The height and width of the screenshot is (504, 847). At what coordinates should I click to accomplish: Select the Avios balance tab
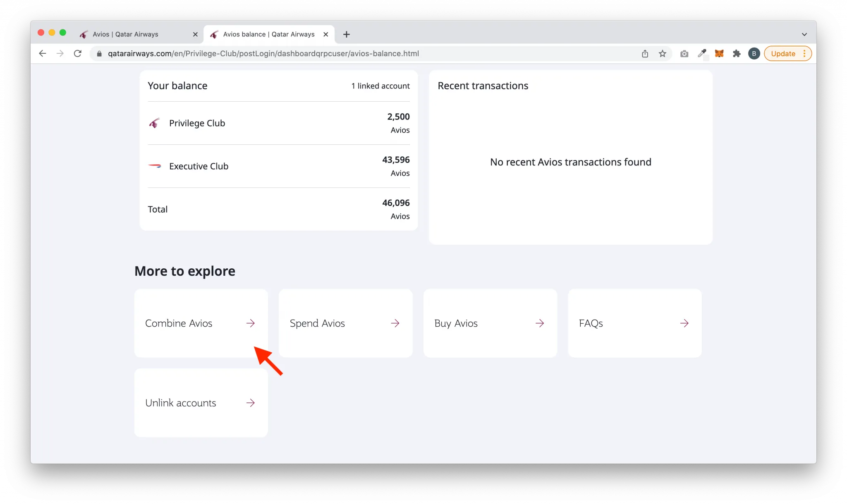click(x=269, y=34)
